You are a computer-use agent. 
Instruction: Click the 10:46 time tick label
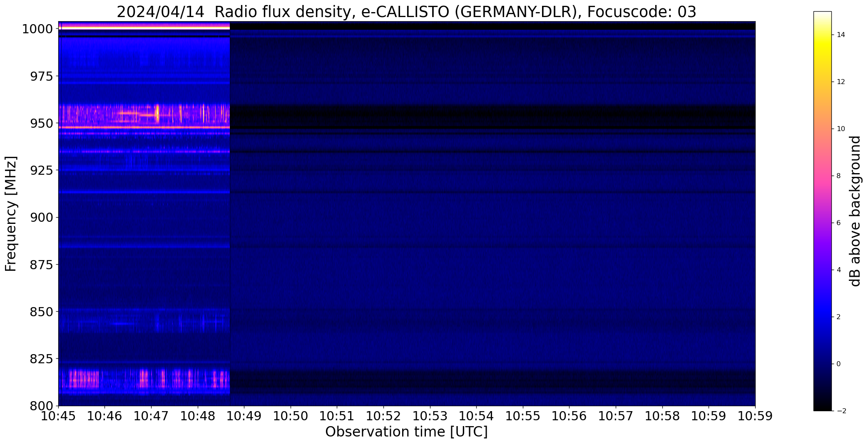(105, 416)
